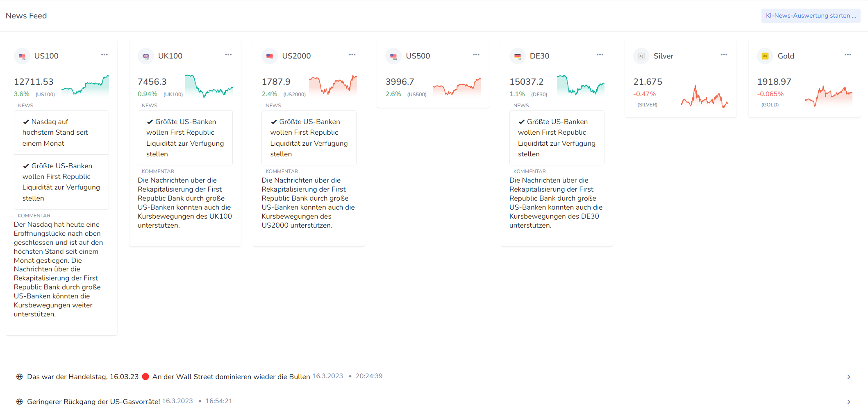The width and height of the screenshot is (868, 411).
Task: Click the DE30 German flag icon
Action: pos(518,56)
